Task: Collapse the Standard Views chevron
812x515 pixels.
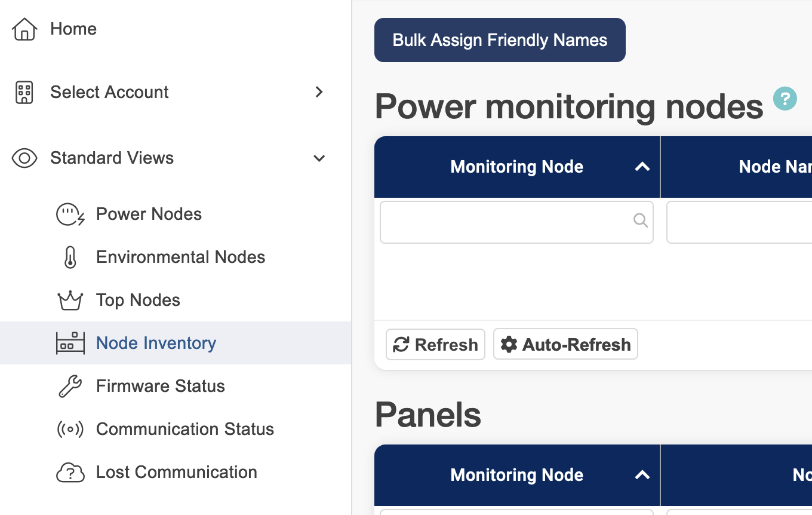Action: pyautogui.click(x=319, y=158)
